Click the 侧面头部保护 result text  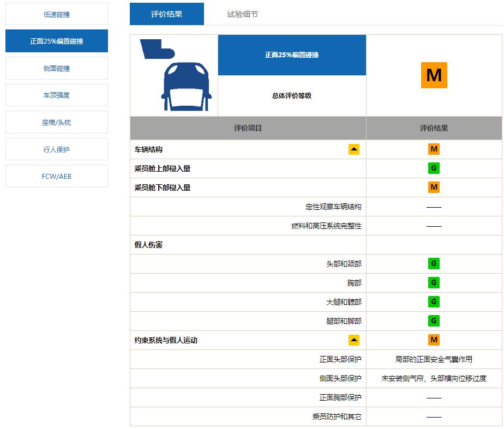click(x=434, y=378)
